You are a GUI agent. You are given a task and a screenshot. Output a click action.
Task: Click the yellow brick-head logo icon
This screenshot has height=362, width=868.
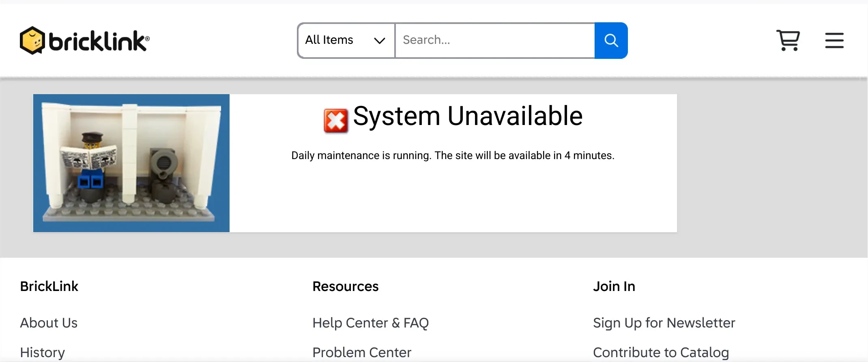[32, 40]
